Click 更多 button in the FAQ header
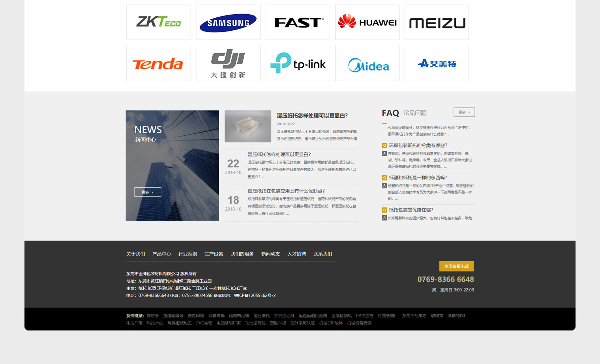The height and width of the screenshot is (364, 600). pos(464,112)
